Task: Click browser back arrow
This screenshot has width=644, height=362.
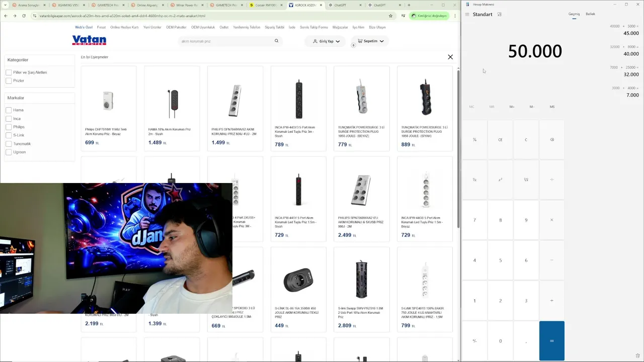Action: (6, 16)
